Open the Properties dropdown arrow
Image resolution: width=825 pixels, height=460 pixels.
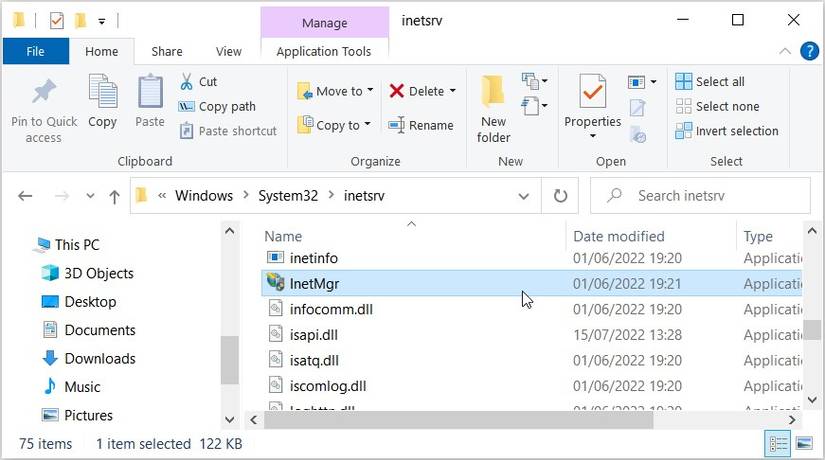(x=592, y=136)
